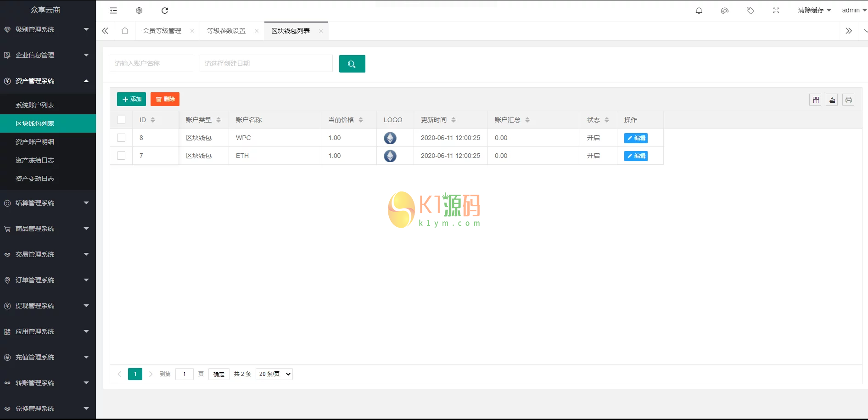Click the print table icon
Screen dimensions: 868x420
[848, 100]
